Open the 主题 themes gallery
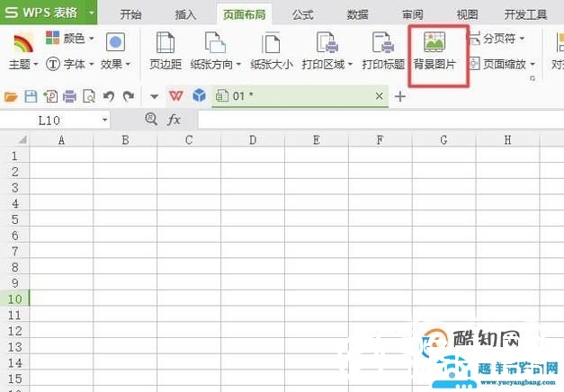This screenshot has height=392, width=564. coord(23,51)
